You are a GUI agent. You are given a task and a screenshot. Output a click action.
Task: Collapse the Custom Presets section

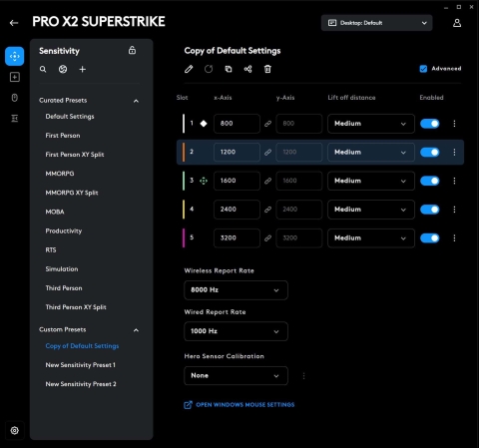coord(136,330)
